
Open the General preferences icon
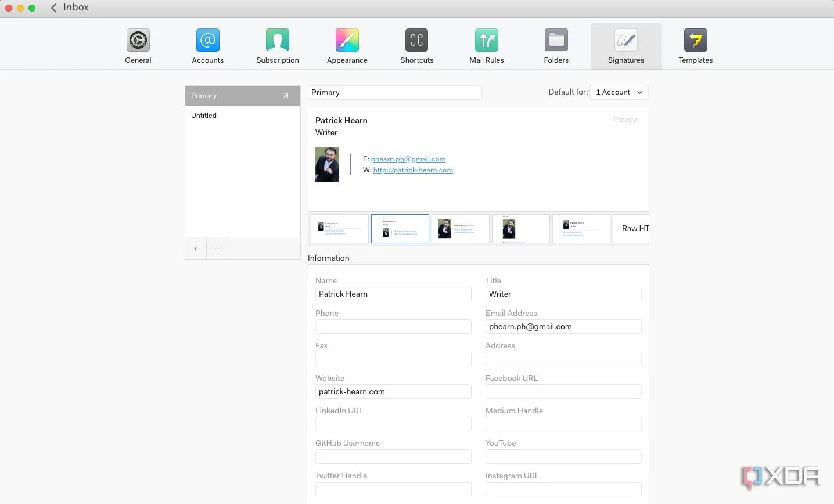pos(138,40)
